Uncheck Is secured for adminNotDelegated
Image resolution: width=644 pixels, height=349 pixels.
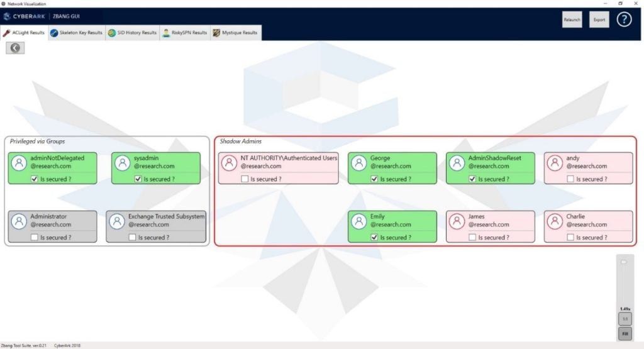point(35,179)
